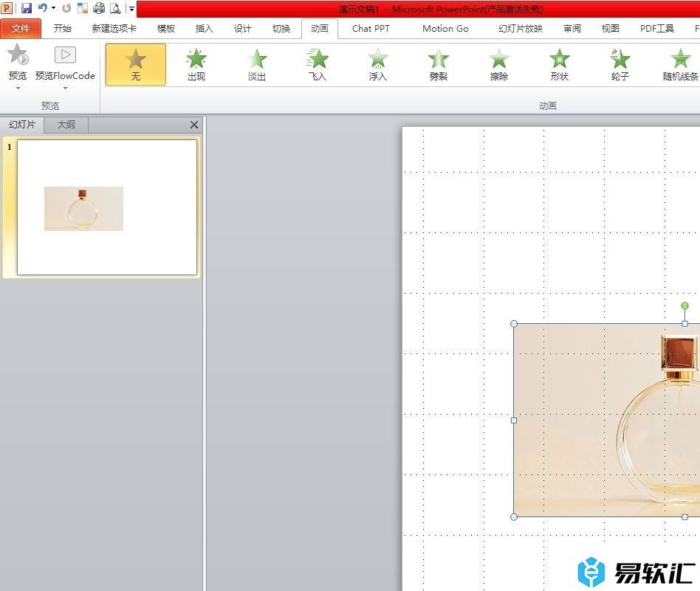Open the 大纲 outline tab
700x591 pixels.
[66, 125]
